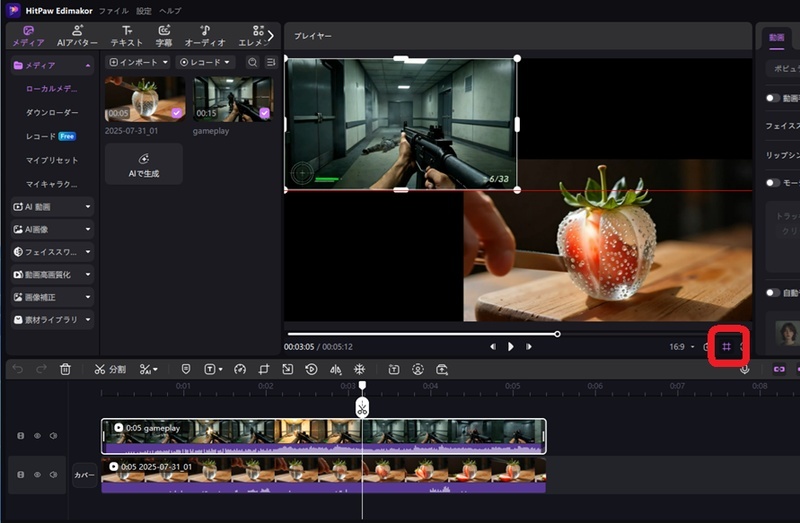
Task: Click the mirror flip icon
Action: [335, 369]
